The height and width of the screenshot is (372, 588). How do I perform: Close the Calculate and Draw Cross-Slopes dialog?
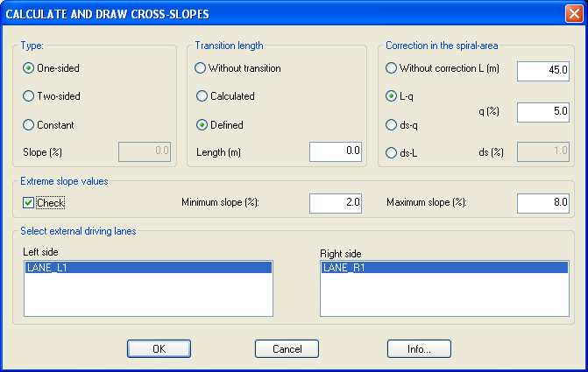tap(574, 14)
